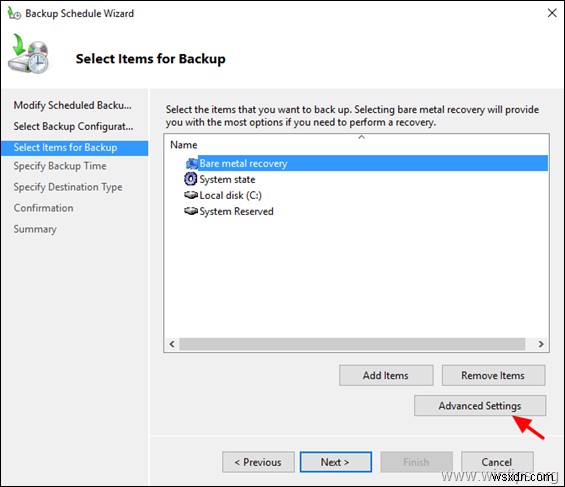The height and width of the screenshot is (487, 565).
Task: Open the Specify Backup Time step
Action: pos(60,166)
